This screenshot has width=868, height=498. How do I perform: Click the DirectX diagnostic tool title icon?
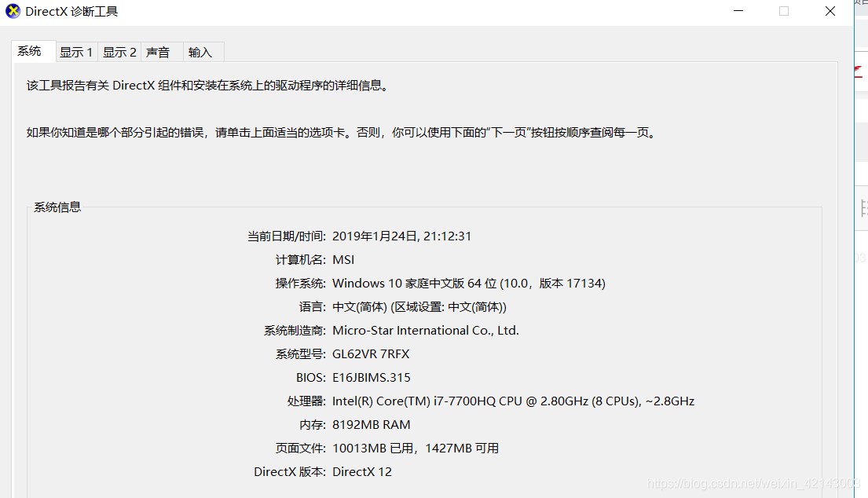13,11
